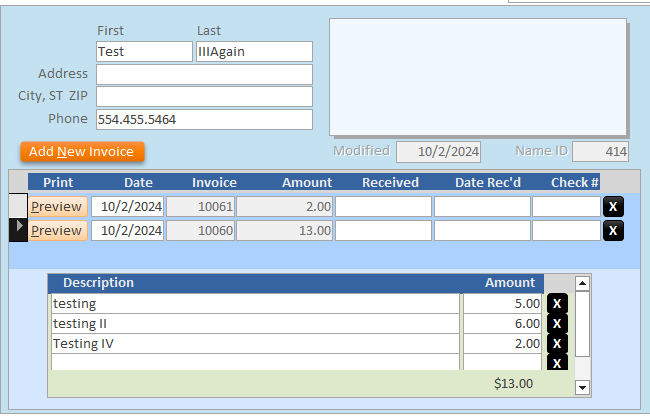650x418 pixels.
Task: Click the invoice number 10061 cell
Action: pos(201,207)
